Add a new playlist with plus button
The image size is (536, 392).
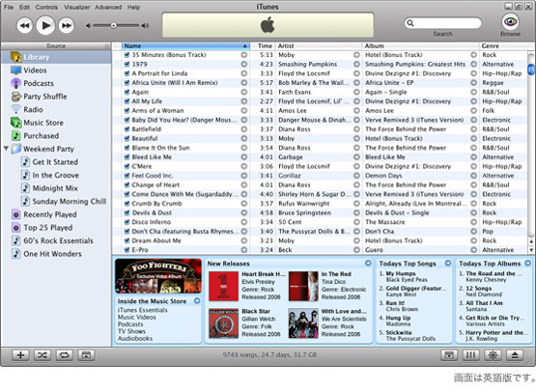click(20, 355)
